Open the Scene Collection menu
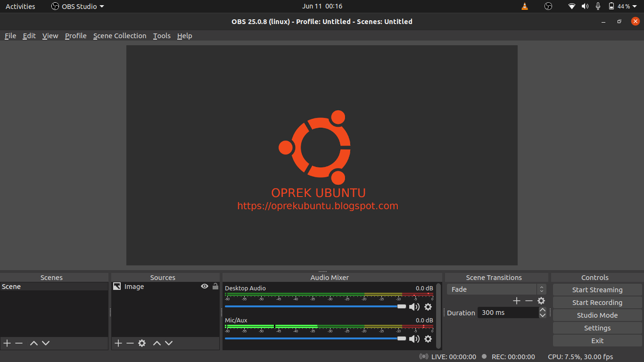The height and width of the screenshot is (362, 644). [x=120, y=36]
